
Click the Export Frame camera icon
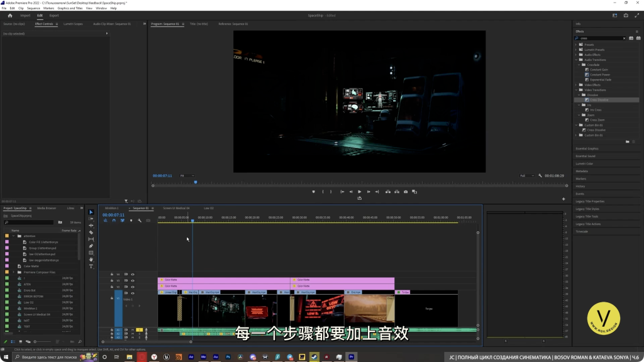pos(406,192)
